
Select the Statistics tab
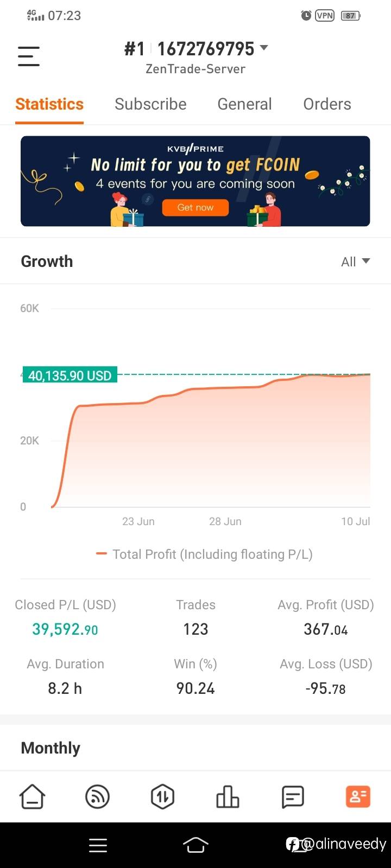click(x=49, y=104)
